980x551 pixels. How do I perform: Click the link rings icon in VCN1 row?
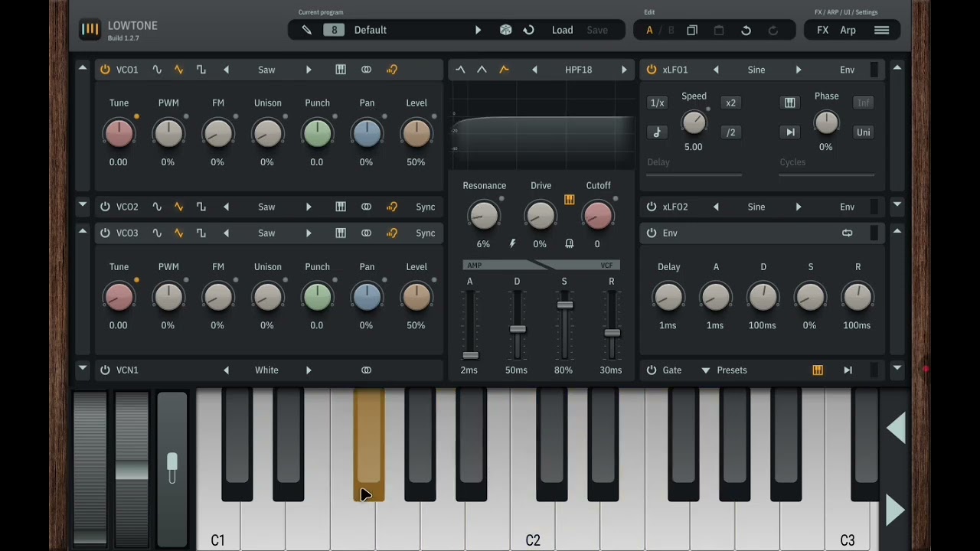coord(366,370)
